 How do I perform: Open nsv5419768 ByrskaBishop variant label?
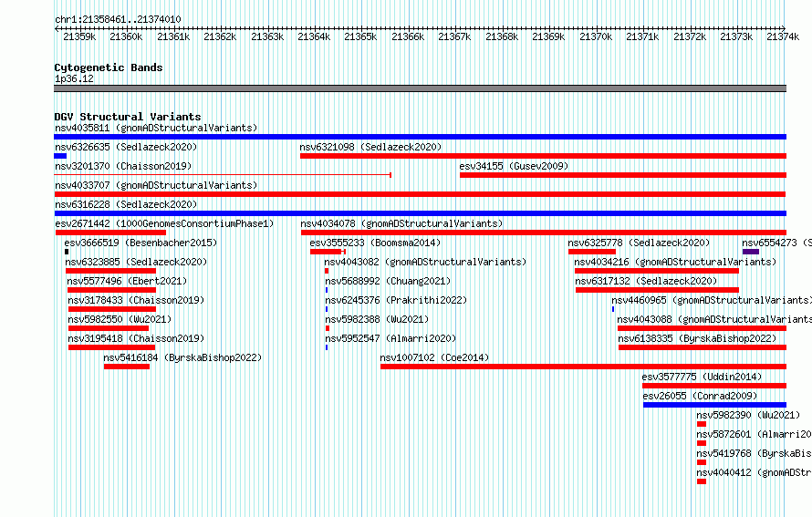pos(754,453)
